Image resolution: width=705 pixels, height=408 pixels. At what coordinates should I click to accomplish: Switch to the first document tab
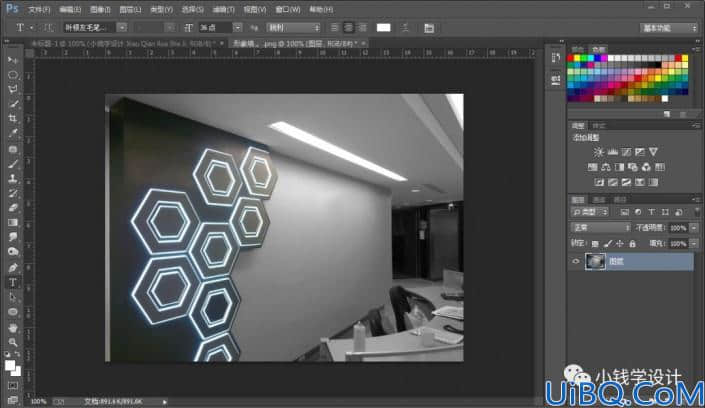pos(126,44)
